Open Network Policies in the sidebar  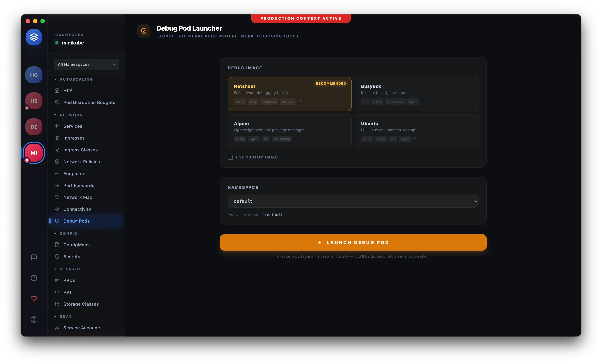coord(81,162)
